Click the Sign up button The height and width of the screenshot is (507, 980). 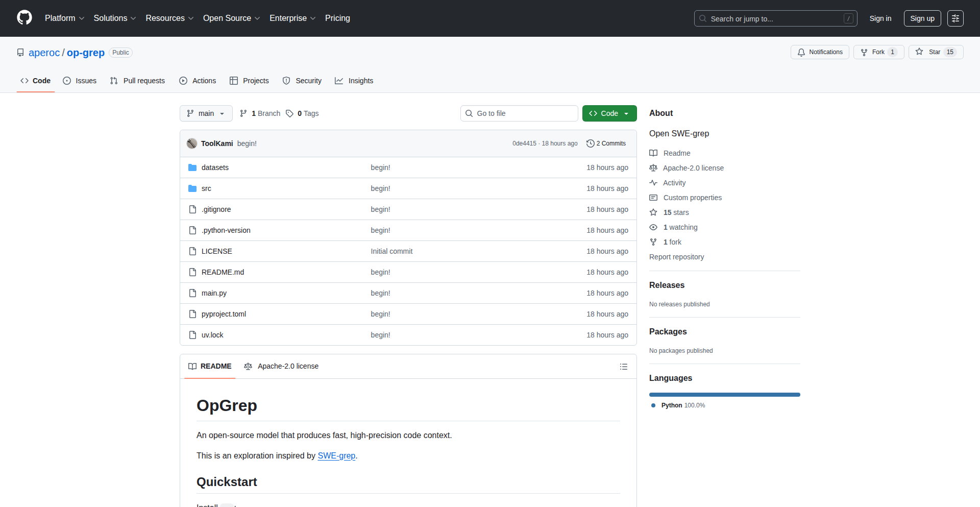tap(922, 18)
